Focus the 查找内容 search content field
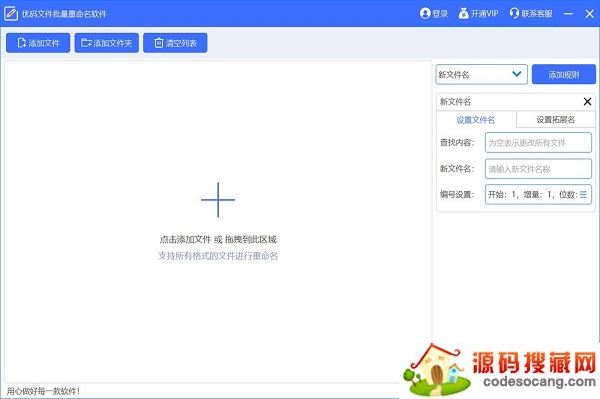Image resolution: width=600 pixels, height=399 pixels. [538, 143]
